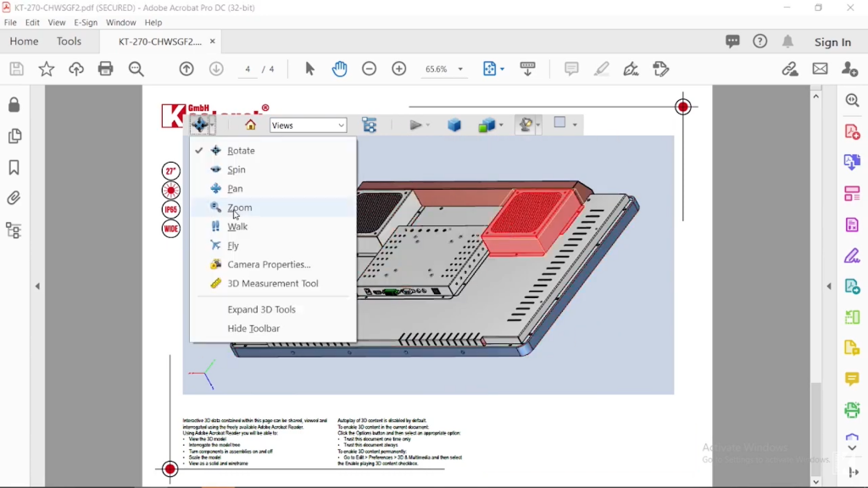Open the Model Tree icon in the 3D toolbar
This screenshot has height=488, width=868.
pos(370,125)
